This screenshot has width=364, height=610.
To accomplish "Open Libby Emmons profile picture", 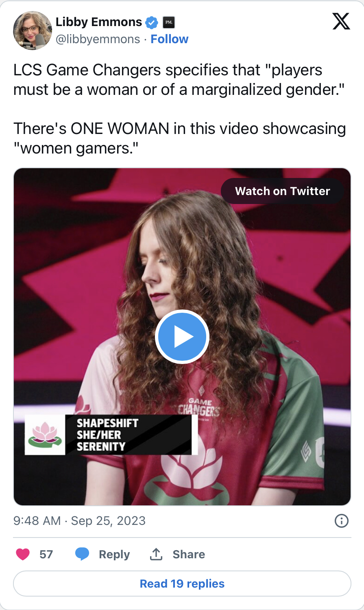I will tap(33, 31).
